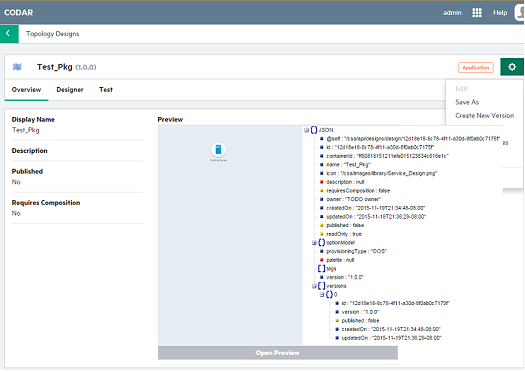Open the apps grid icon
This screenshot has height=372, width=525.
[x=477, y=13]
